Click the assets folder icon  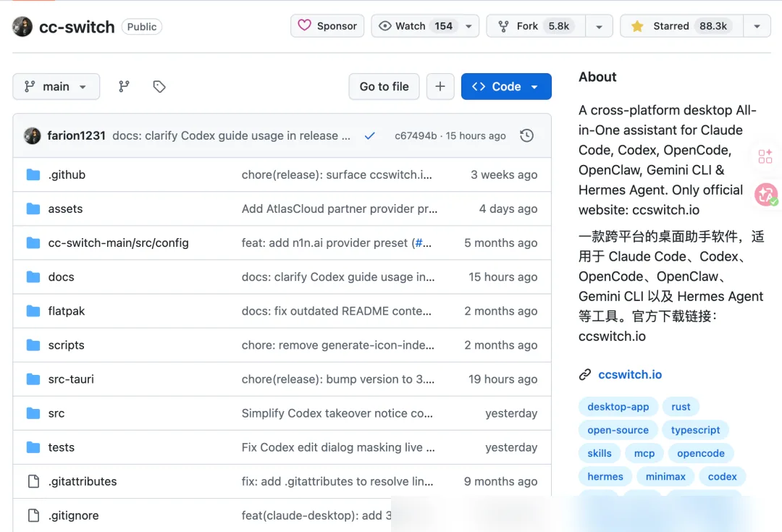[33, 208]
